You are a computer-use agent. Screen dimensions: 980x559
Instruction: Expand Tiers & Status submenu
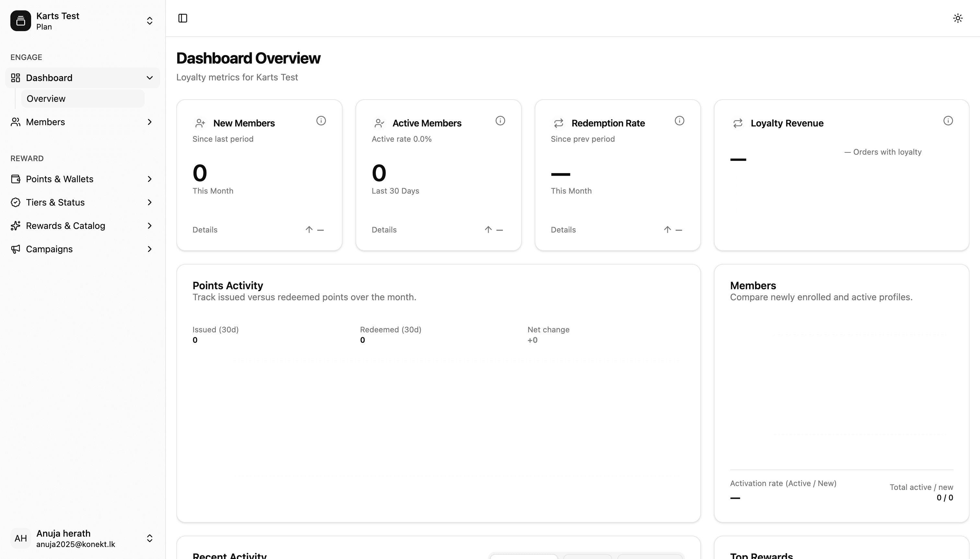(150, 202)
